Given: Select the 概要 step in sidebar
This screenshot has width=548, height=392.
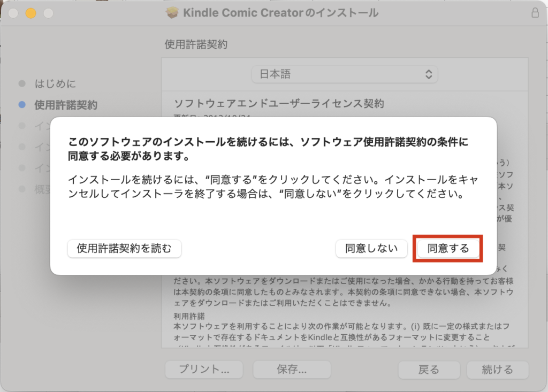Looking at the screenshot, I should pyautogui.click(x=42, y=189).
